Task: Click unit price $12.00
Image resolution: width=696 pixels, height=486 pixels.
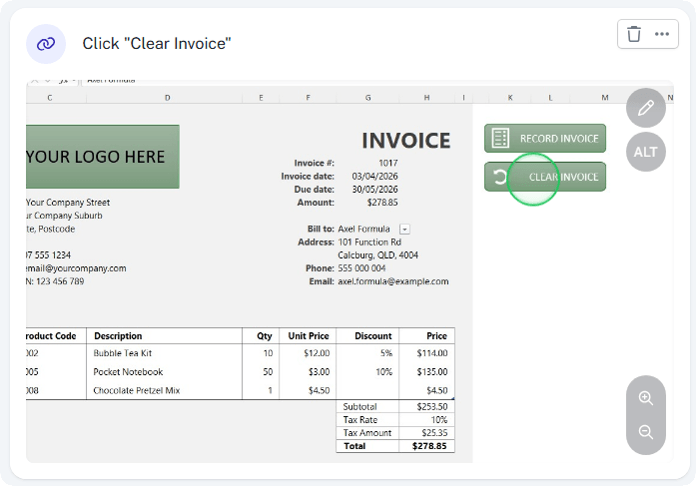Action: 316,353
